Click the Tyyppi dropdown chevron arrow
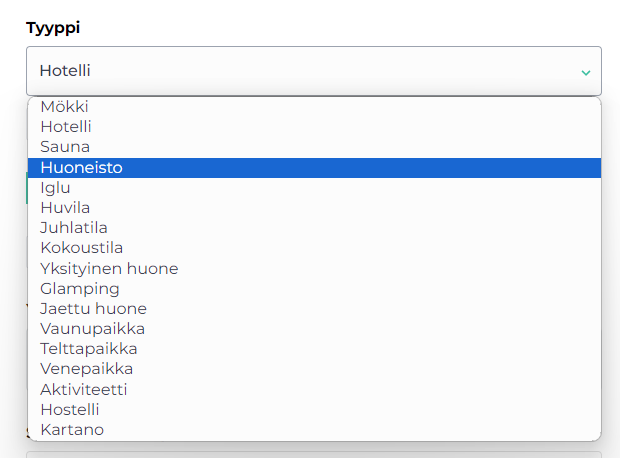This screenshot has width=620, height=458. coord(585,72)
